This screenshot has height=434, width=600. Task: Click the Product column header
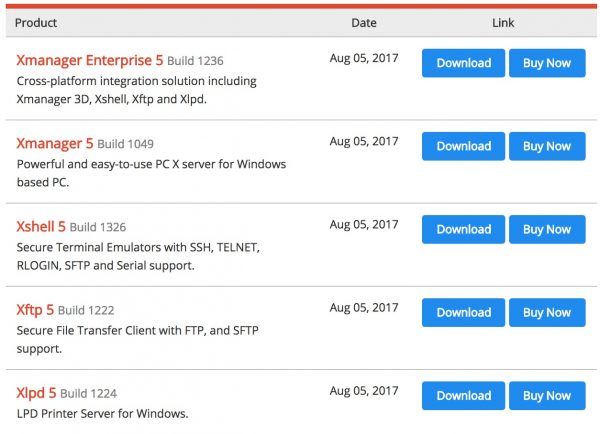36,23
